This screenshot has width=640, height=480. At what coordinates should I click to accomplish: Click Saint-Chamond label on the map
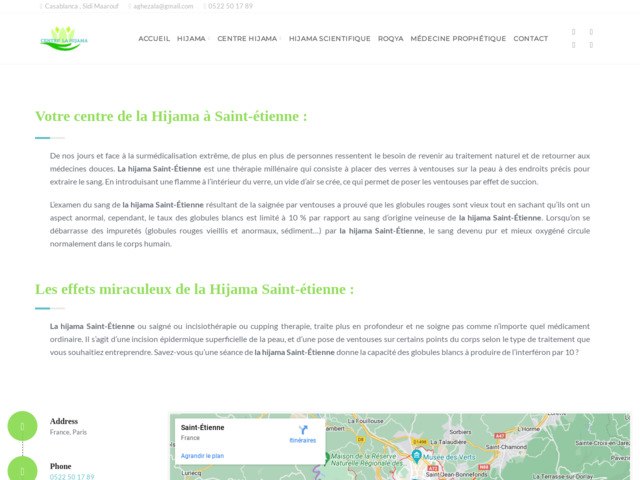506,447
